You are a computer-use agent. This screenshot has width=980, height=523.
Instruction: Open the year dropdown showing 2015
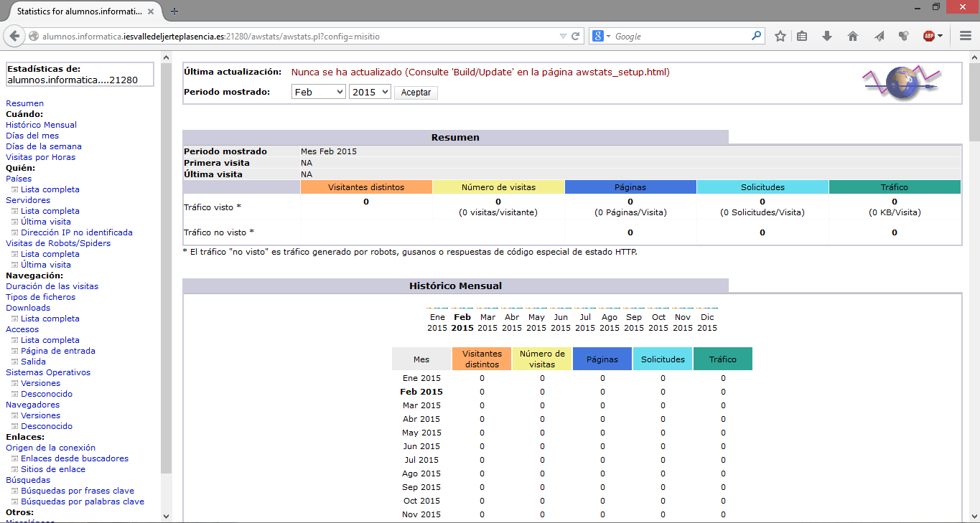(369, 92)
